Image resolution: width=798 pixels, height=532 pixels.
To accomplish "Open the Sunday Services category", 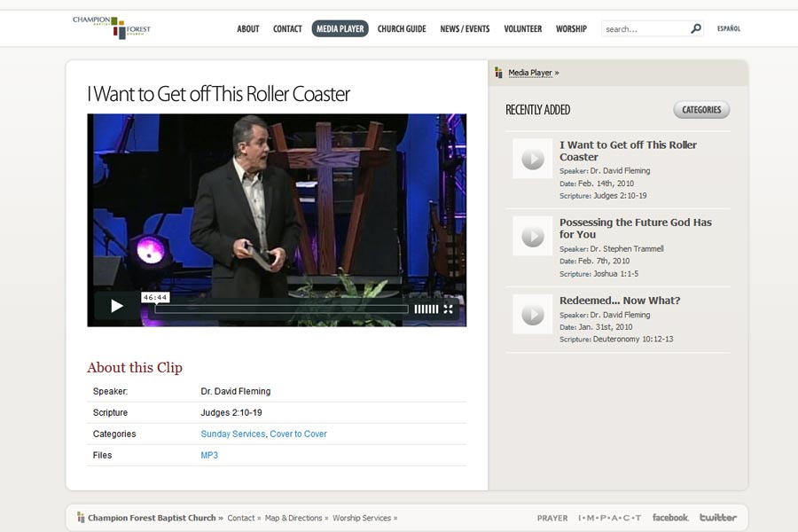I will coord(233,434).
